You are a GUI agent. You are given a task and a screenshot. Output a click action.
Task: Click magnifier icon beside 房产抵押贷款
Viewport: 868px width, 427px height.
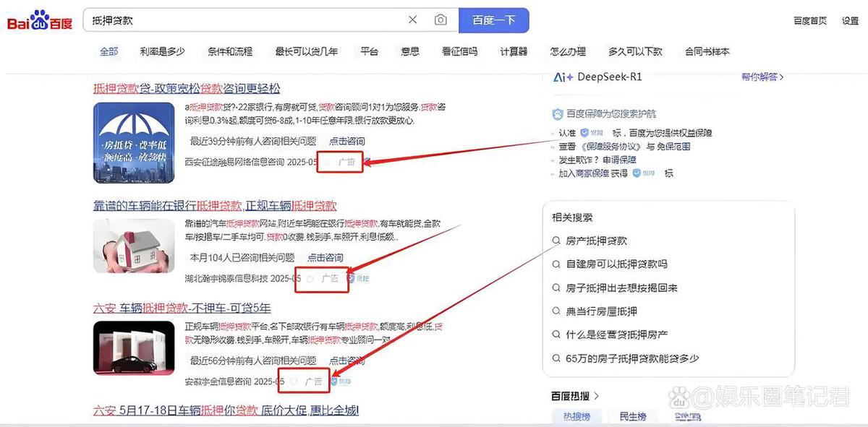point(556,241)
